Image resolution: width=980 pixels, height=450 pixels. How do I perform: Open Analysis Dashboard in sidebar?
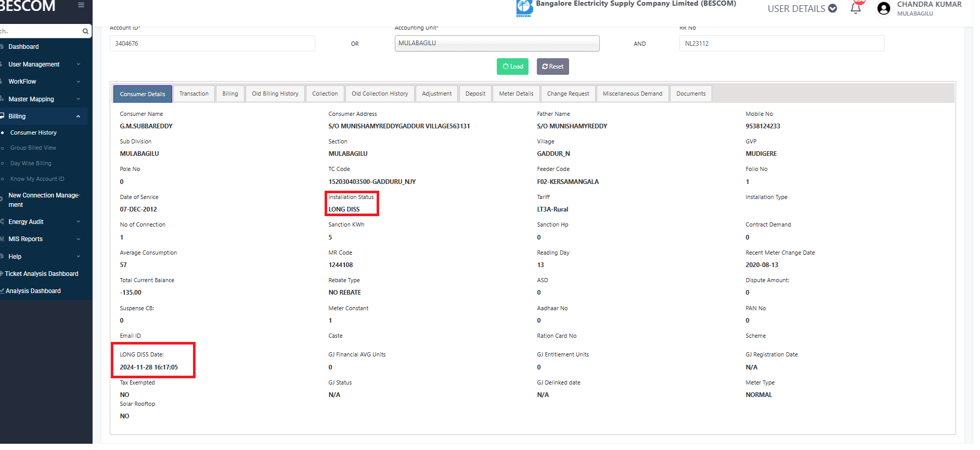coord(33,291)
